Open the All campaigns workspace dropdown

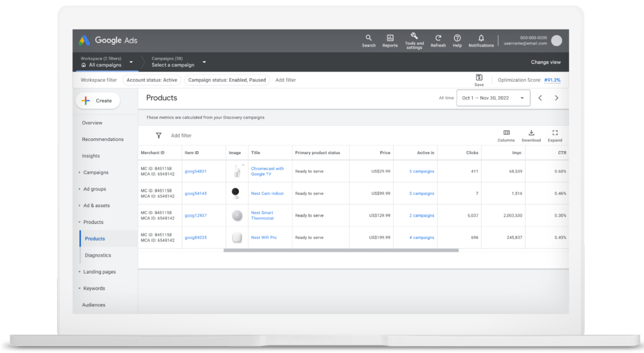point(107,62)
